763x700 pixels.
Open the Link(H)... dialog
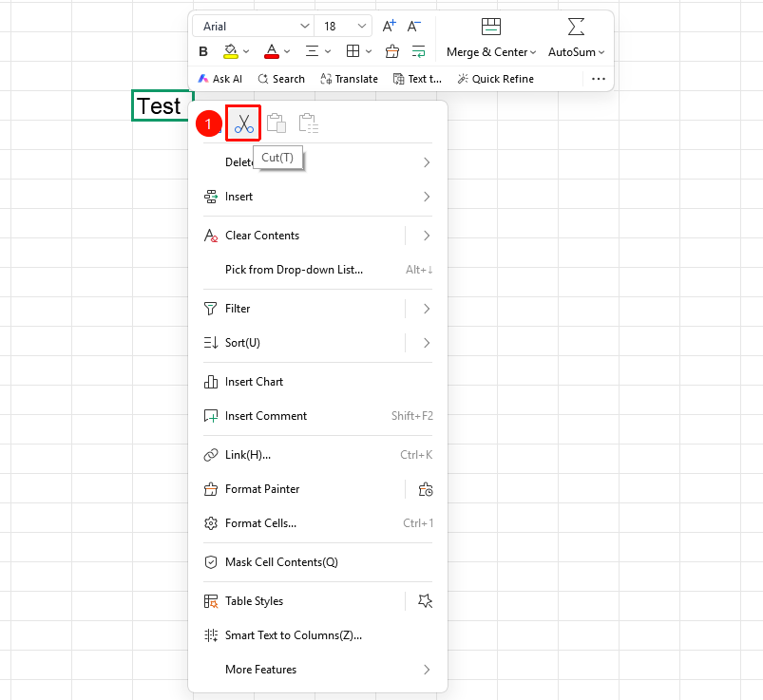[317, 454]
